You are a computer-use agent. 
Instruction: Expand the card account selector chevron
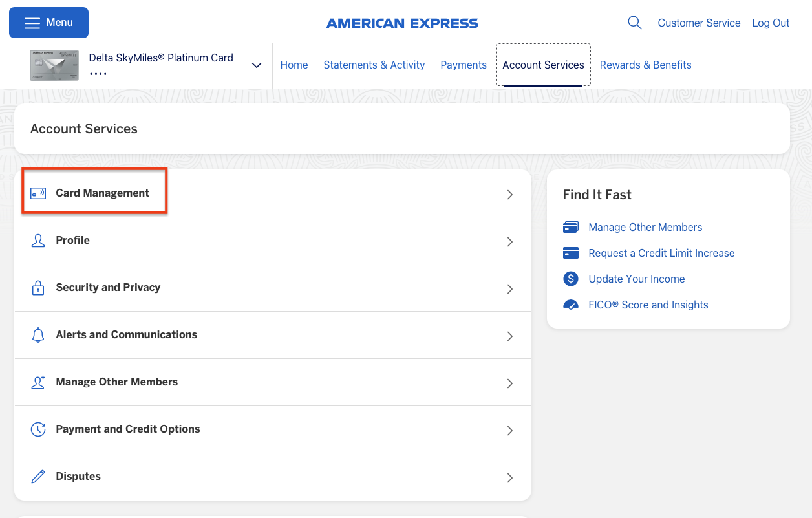[x=257, y=65]
